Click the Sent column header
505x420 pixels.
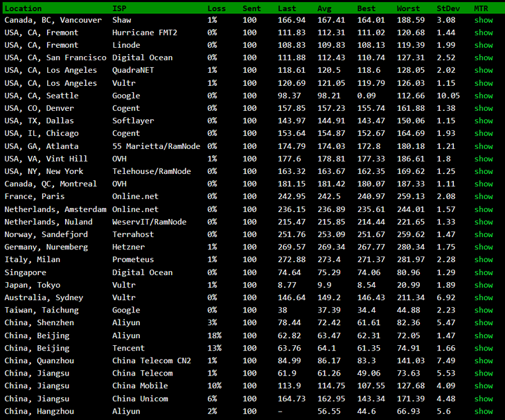251,9
